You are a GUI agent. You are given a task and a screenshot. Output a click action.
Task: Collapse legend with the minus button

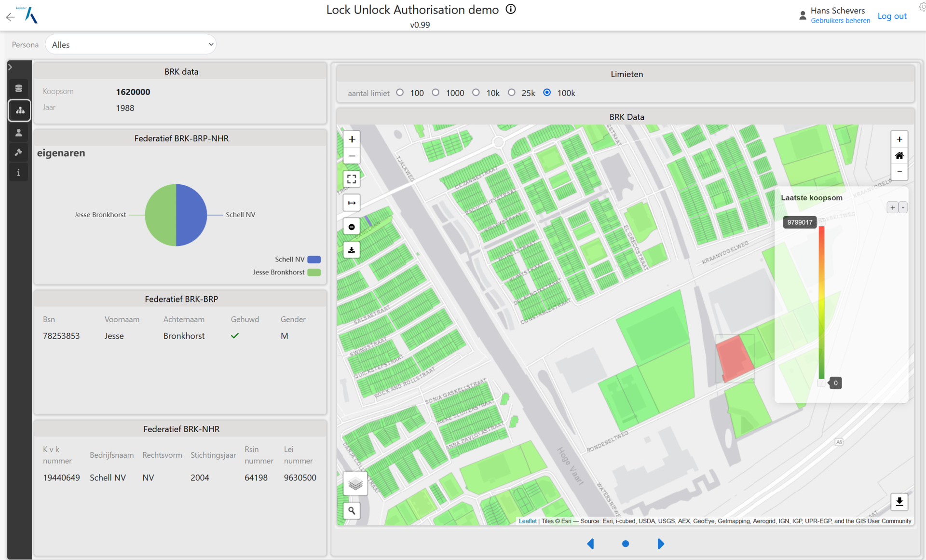(903, 207)
